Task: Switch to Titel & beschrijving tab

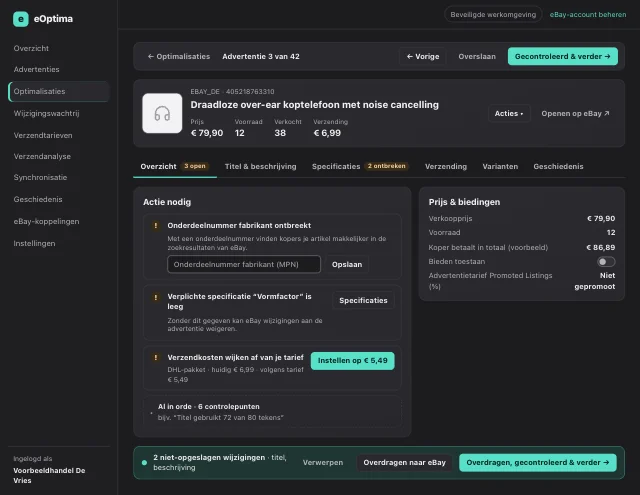Action: click(x=260, y=166)
